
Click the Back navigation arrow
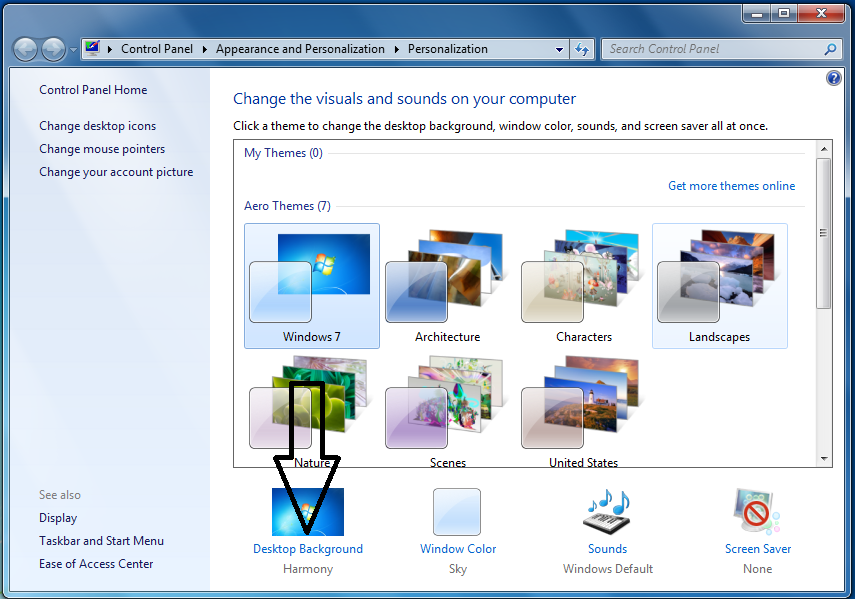pos(26,50)
